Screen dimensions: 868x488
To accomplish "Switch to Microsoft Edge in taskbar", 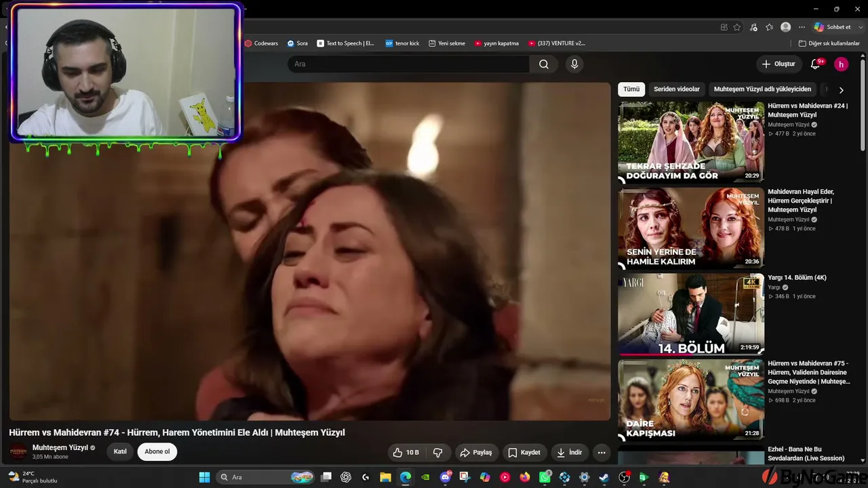I will (x=405, y=477).
